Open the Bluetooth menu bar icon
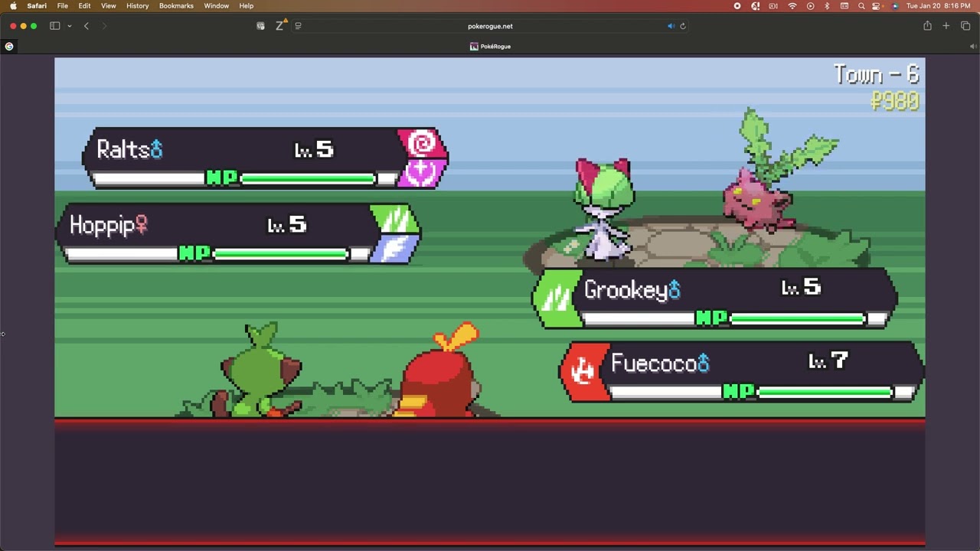 click(x=827, y=5)
